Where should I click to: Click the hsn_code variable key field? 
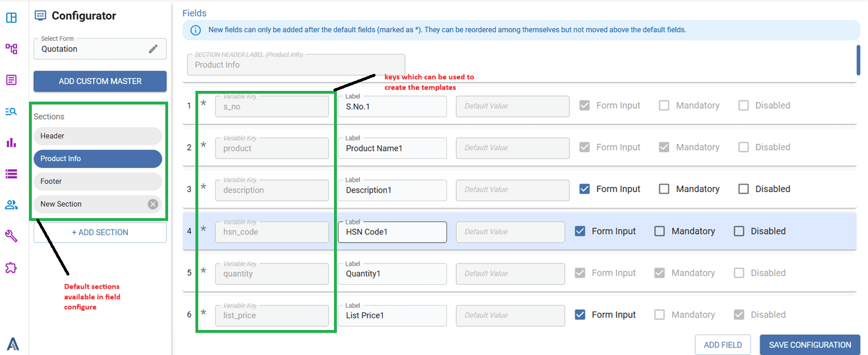point(272,232)
